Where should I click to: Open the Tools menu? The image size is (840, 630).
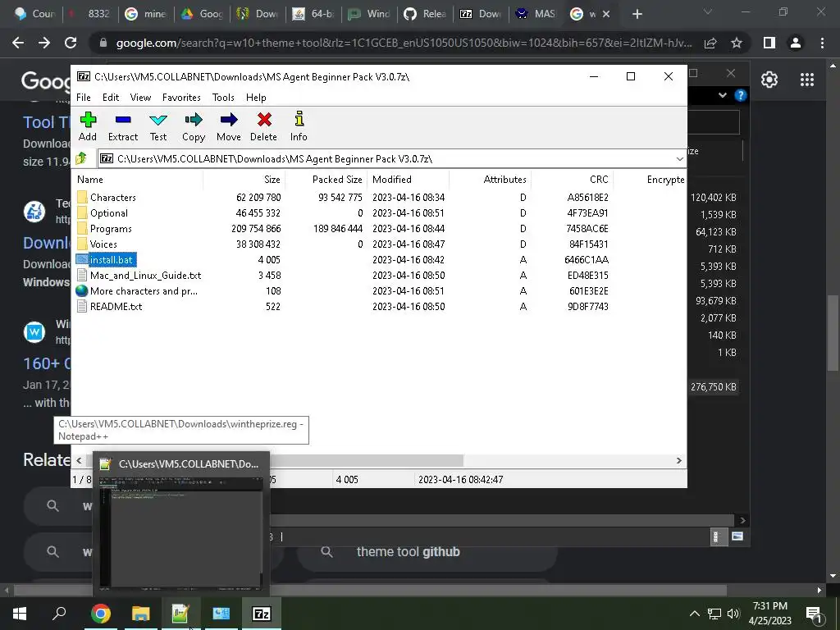(223, 98)
